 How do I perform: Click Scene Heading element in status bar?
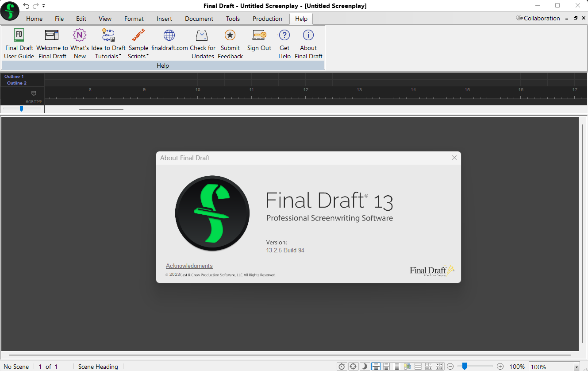point(98,367)
